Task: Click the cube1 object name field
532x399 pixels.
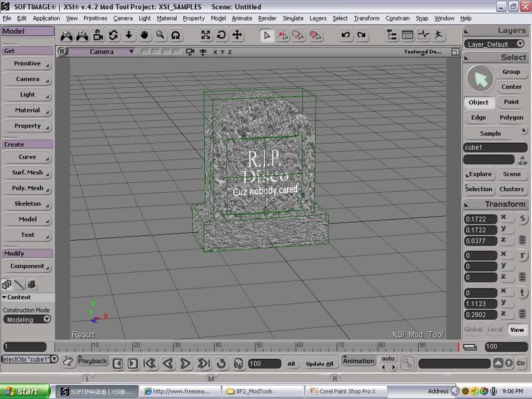Action: pyautogui.click(x=495, y=147)
